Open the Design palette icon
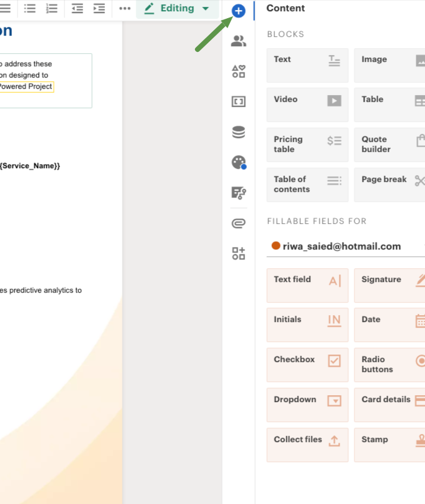This screenshot has width=425, height=504. (239, 163)
